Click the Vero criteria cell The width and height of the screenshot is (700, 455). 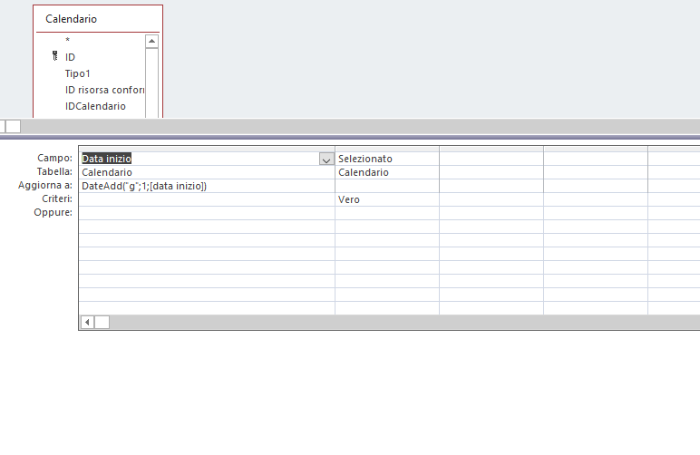[x=386, y=200]
